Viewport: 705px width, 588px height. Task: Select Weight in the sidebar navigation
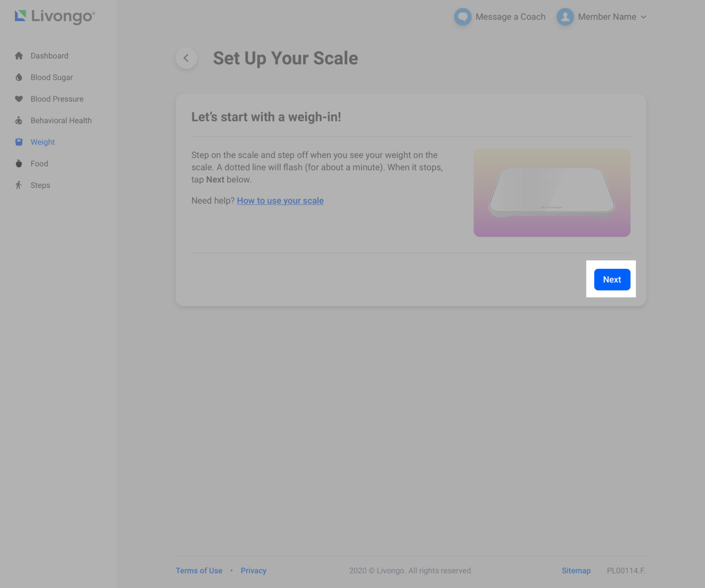[42, 142]
